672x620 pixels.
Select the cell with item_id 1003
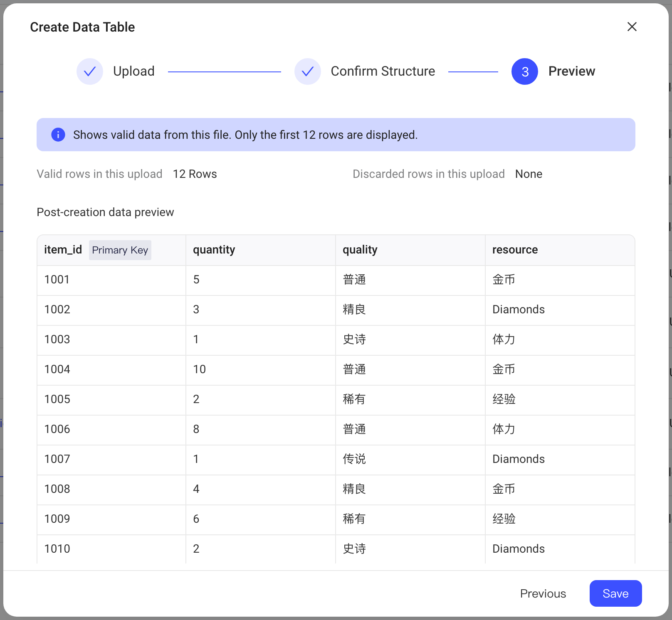(x=111, y=340)
